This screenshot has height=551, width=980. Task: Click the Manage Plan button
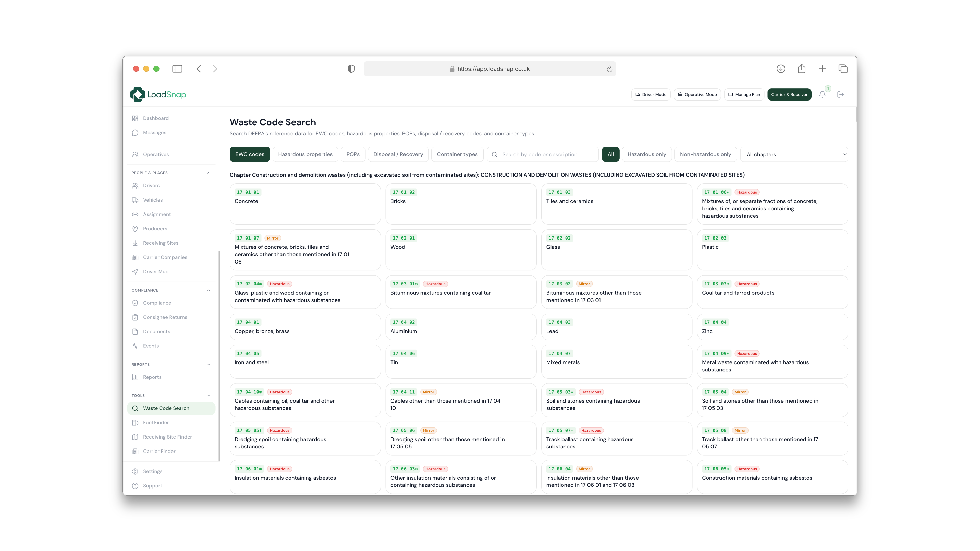744,95
